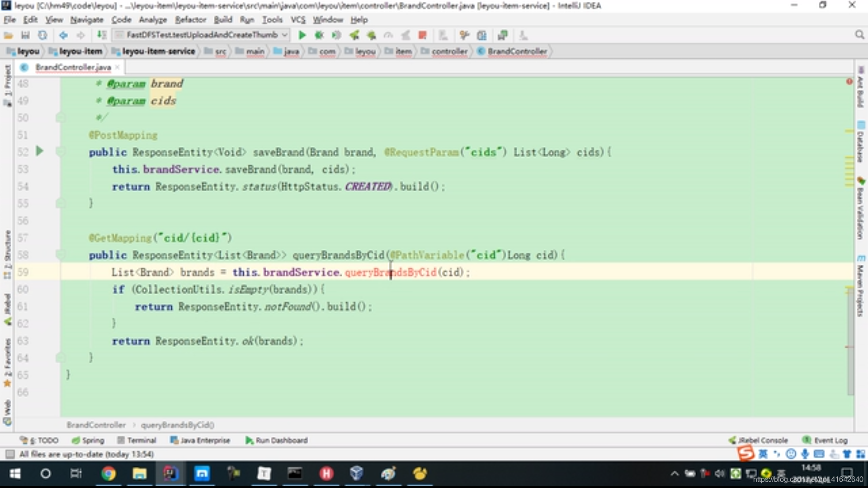The image size is (868, 488).
Task: Click the green Run button
Action: (302, 35)
